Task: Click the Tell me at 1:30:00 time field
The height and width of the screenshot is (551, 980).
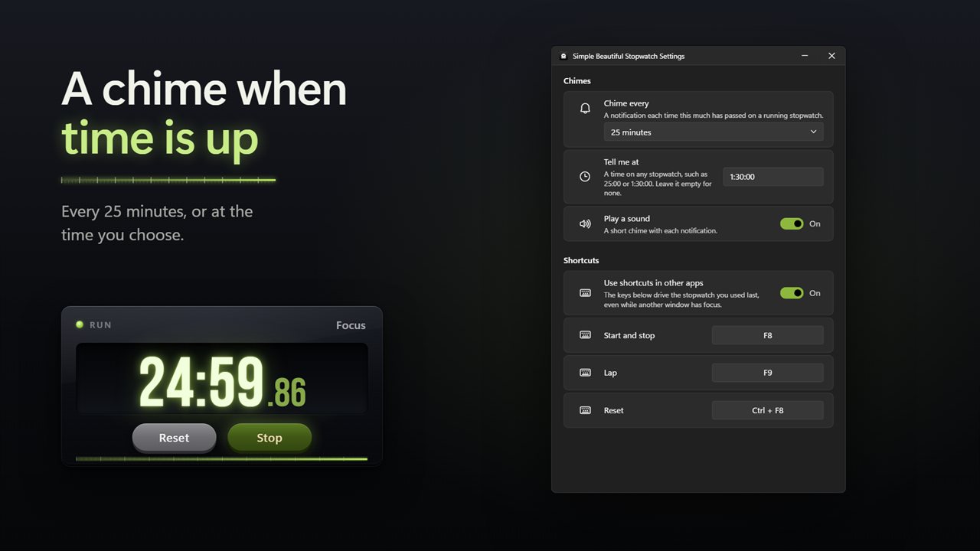Action: (773, 177)
